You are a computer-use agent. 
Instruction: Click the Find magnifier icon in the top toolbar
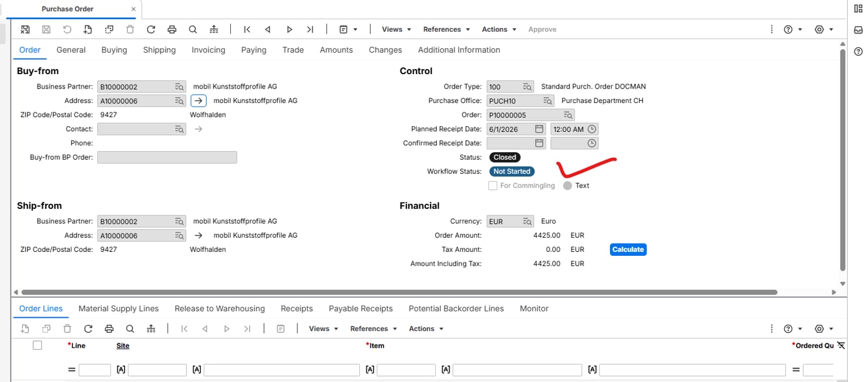point(193,29)
